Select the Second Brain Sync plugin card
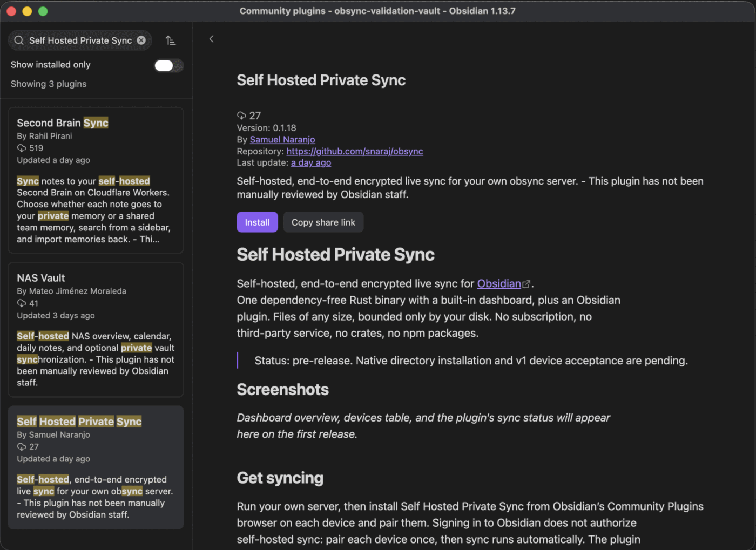Viewport: 756px width, 550px height. point(96,180)
